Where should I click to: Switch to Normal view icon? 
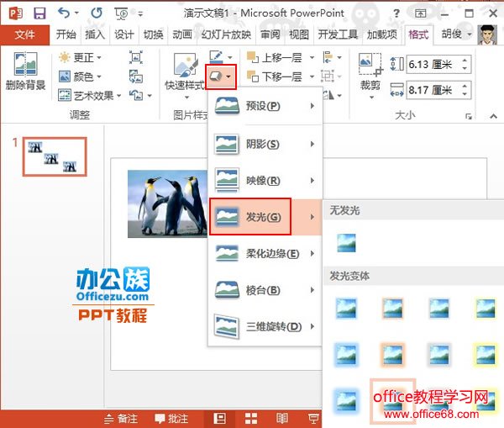[x=219, y=419]
